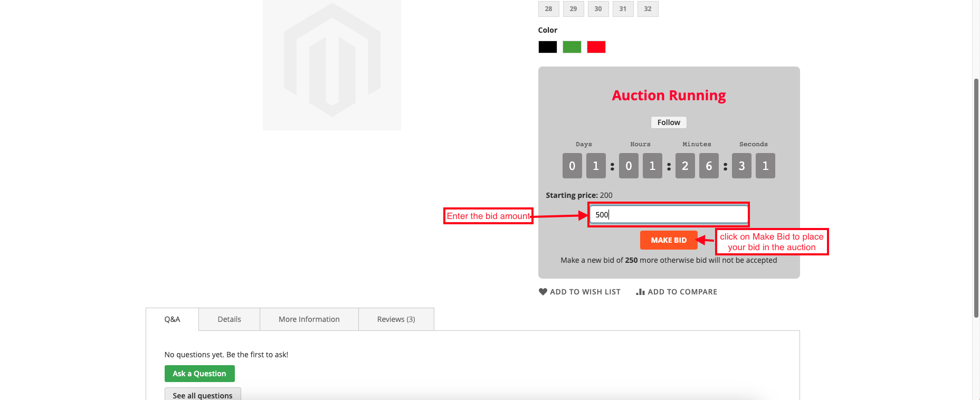Click the bid amount input field

tap(669, 215)
